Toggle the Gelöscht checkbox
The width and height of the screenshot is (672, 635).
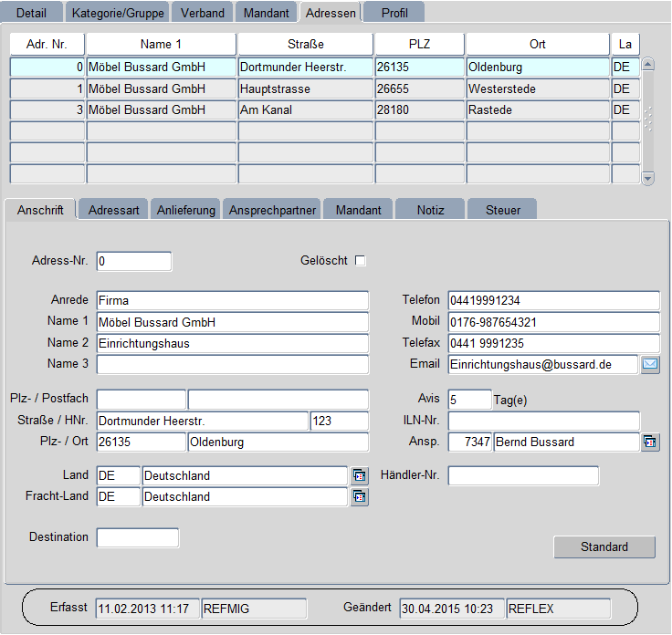pyautogui.click(x=360, y=261)
